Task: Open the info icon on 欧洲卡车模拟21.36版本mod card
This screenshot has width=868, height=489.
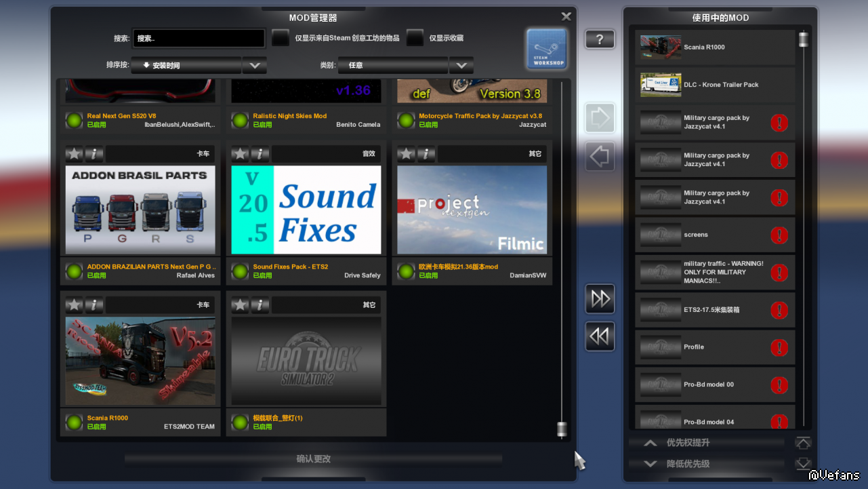Action: point(426,154)
